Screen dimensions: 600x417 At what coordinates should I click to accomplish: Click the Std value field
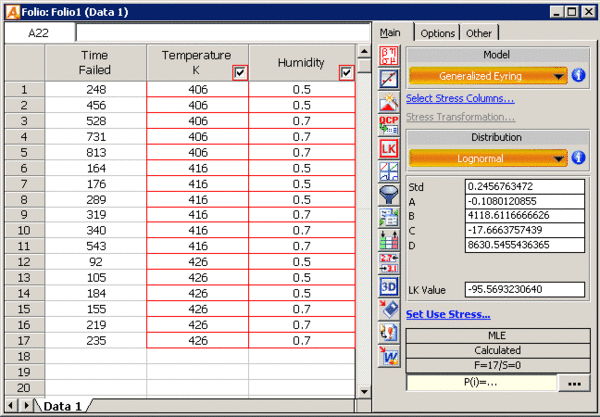tap(524, 186)
